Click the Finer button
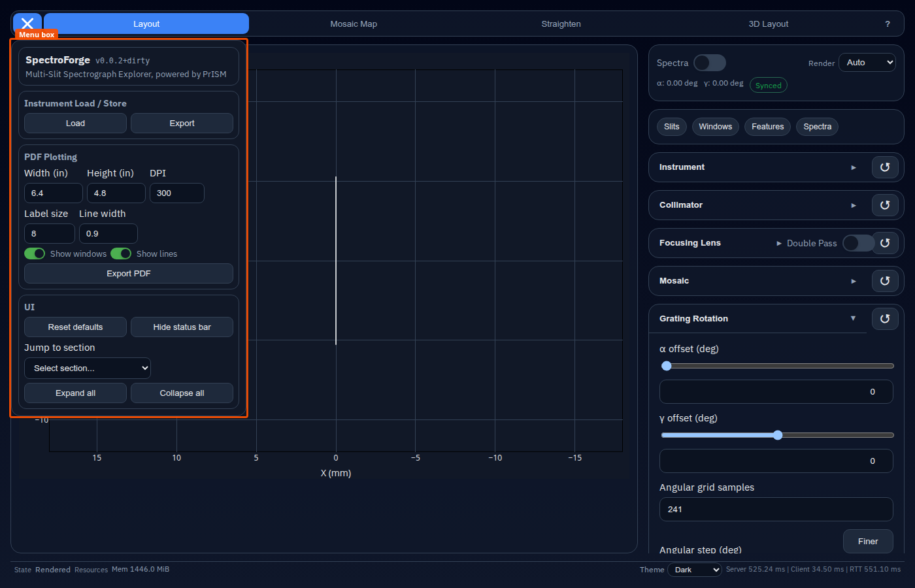The height and width of the screenshot is (588, 915). click(x=868, y=542)
